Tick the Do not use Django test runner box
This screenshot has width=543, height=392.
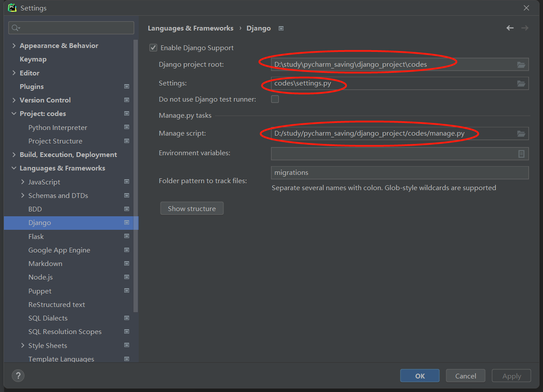[x=275, y=99]
